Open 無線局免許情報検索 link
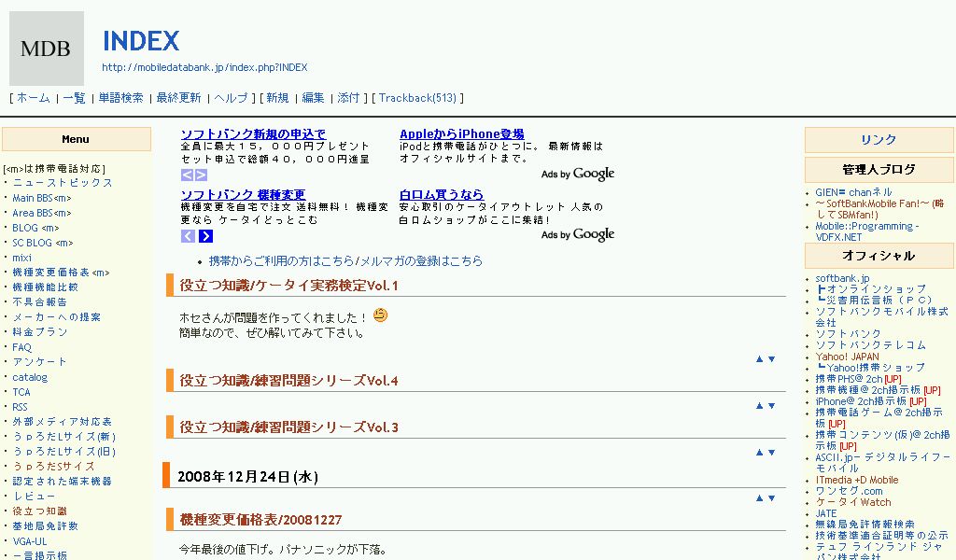Image resolution: width=956 pixels, height=560 pixels. [x=865, y=525]
